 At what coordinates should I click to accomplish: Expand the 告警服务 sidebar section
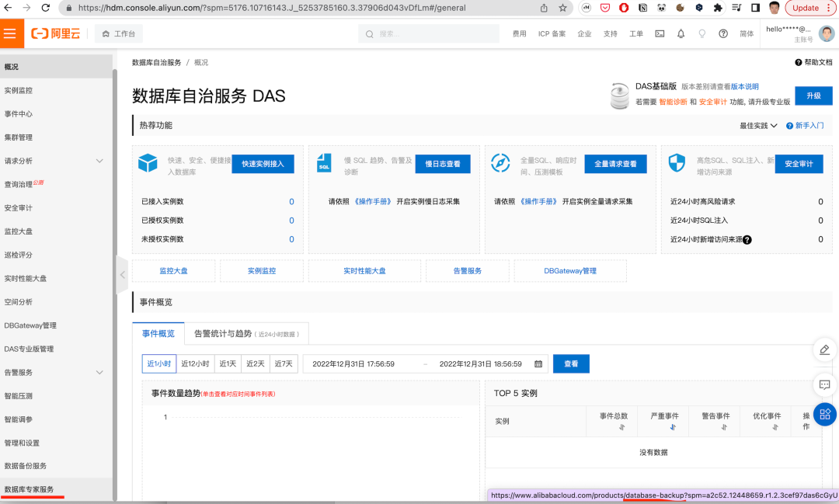99,373
